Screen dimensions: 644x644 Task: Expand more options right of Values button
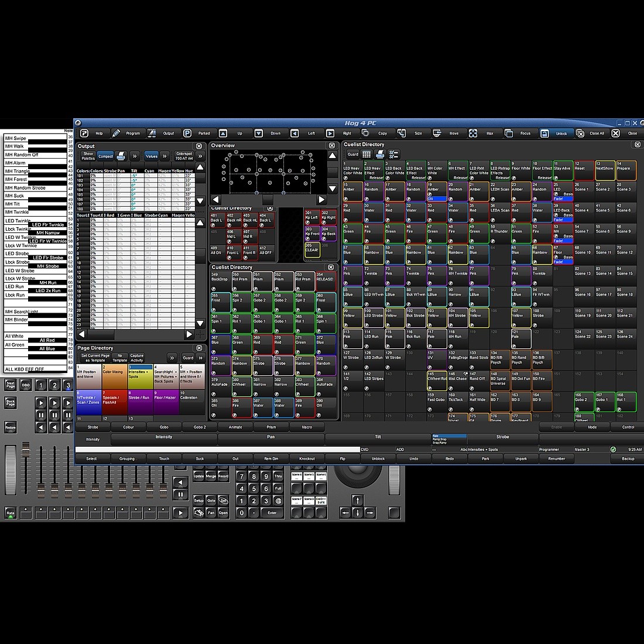(165, 156)
